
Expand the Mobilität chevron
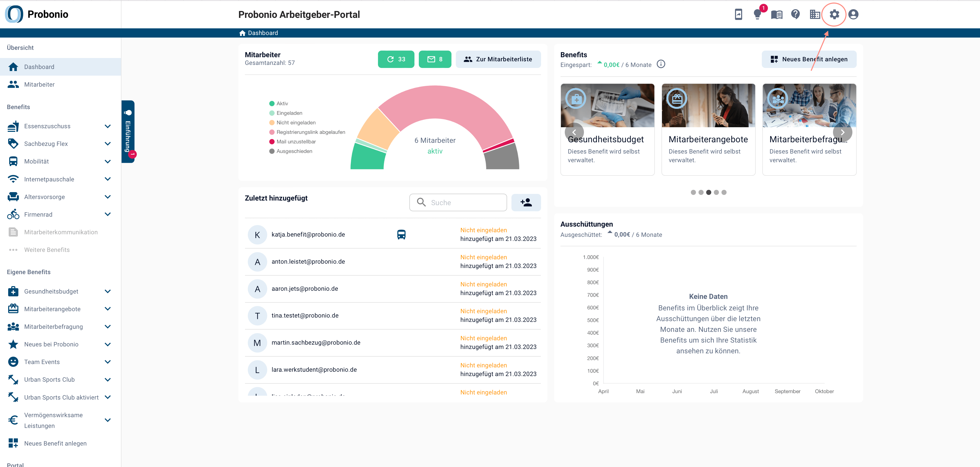[x=108, y=161]
